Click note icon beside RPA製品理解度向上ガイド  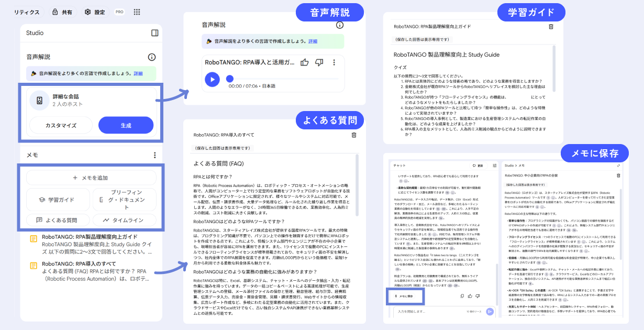(x=34, y=238)
